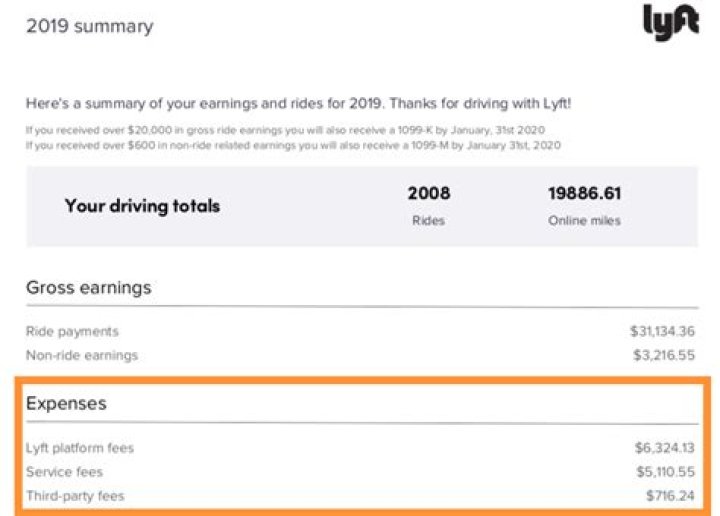The height and width of the screenshot is (516, 720).
Task: Click the Lyft platform fees label
Action: (x=80, y=448)
